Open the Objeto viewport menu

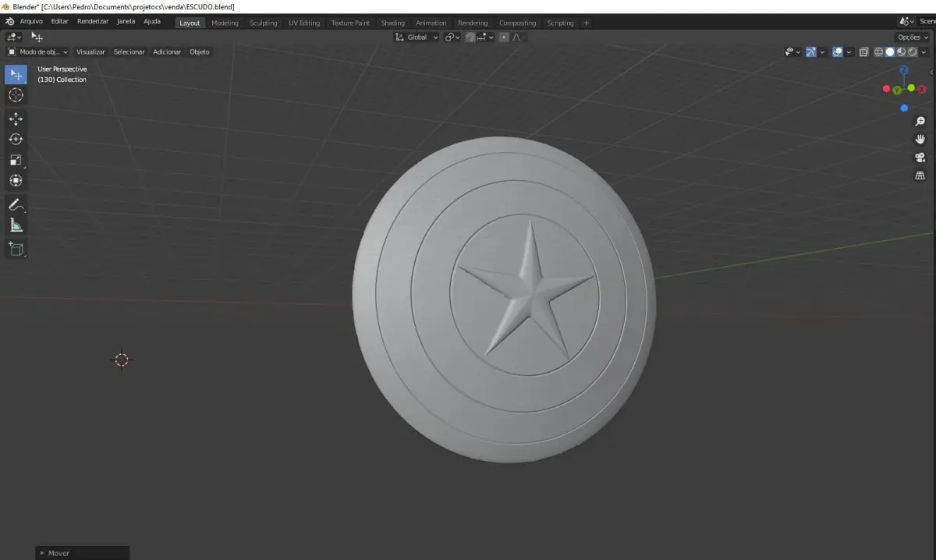[200, 51]
